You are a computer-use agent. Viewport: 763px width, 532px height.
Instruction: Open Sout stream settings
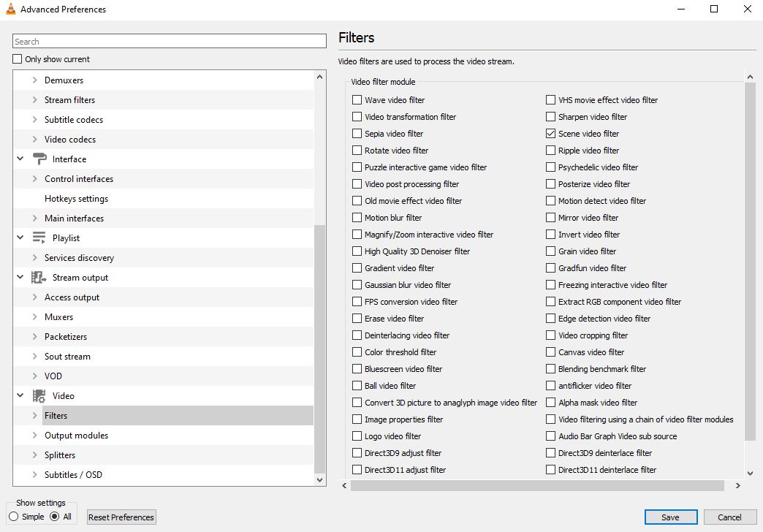click(x=68, y=357)
